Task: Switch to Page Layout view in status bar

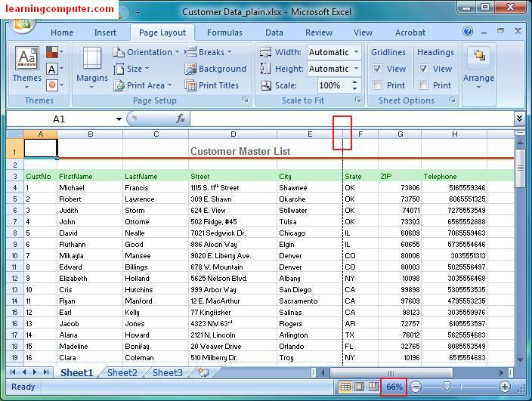Action: click(359, 387)
